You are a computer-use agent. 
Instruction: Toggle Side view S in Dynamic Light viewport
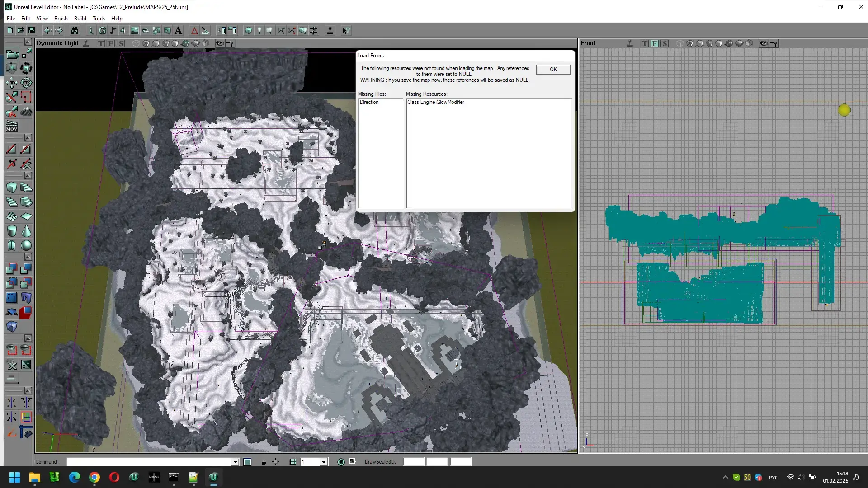[121, 43]
